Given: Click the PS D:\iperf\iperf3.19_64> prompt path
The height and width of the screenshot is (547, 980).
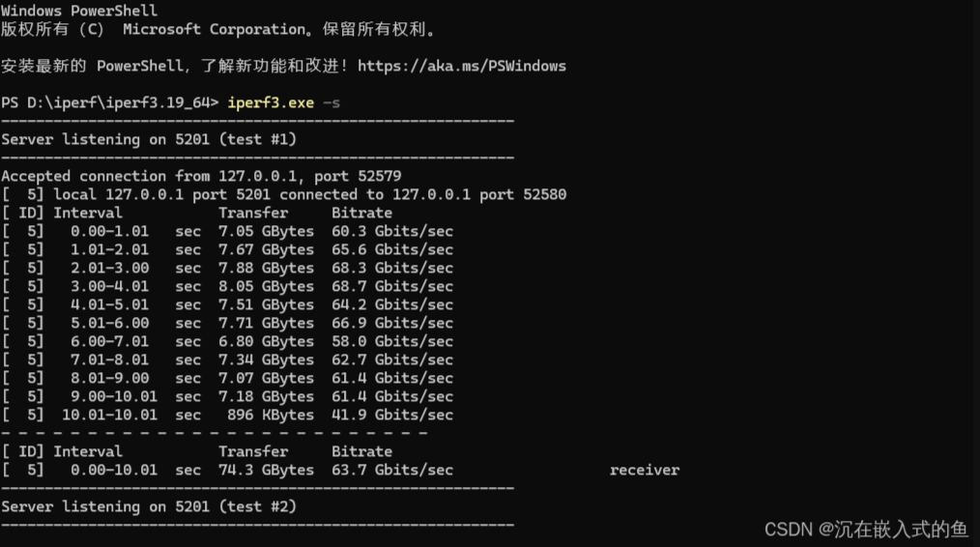Looking at the screenshot, I should click(x=110, y=102).
